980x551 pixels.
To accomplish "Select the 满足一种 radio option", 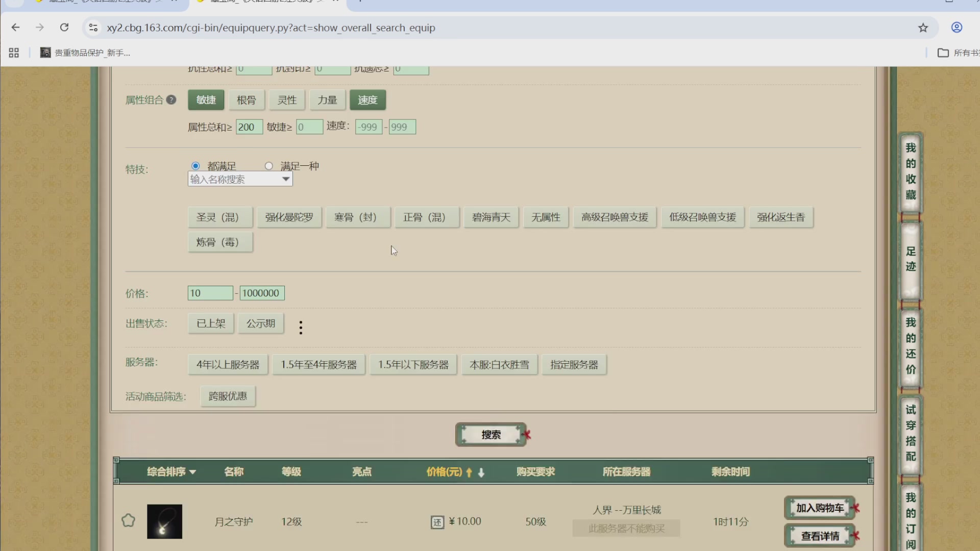I will tap(269, 165).
